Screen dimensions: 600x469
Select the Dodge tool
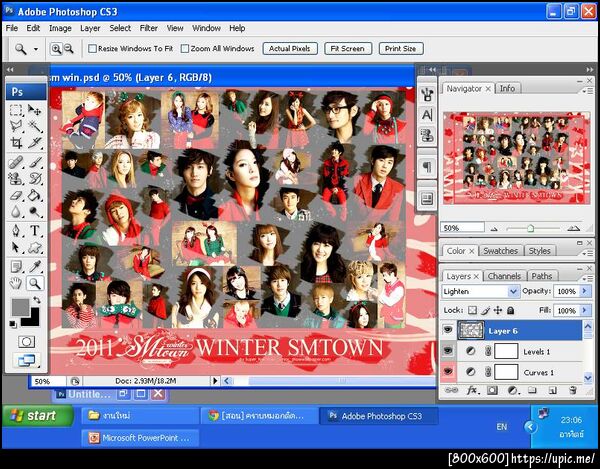(35, 212)
